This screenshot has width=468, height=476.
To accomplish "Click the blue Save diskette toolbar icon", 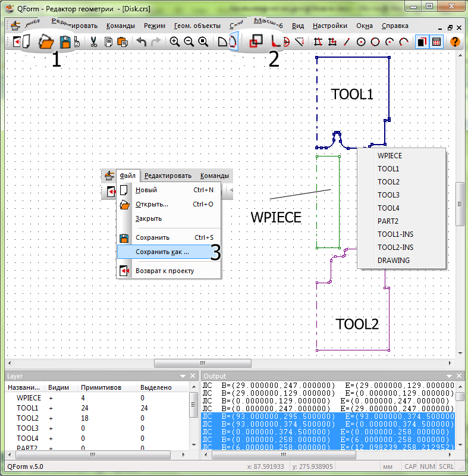I will point(65,42).
